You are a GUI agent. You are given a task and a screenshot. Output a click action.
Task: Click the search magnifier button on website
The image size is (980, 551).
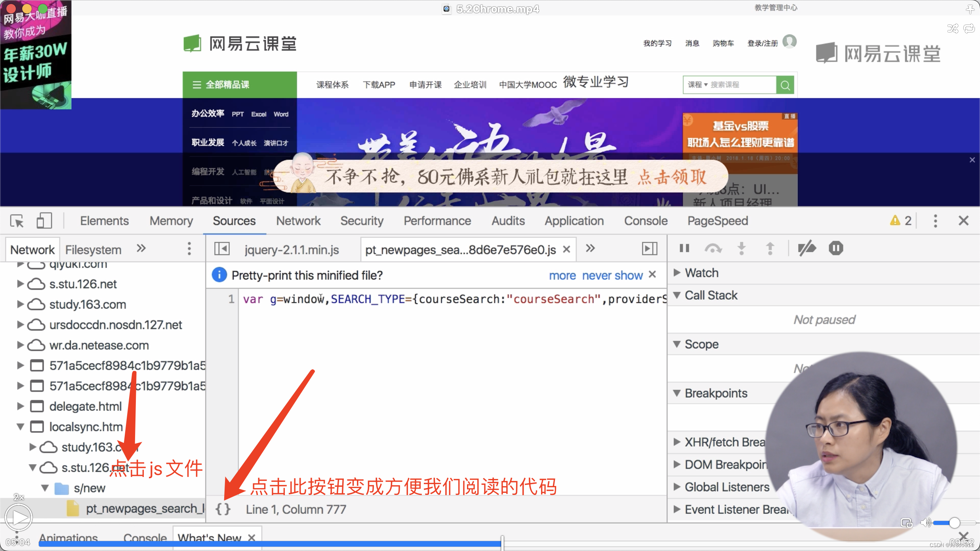point(785,85)
